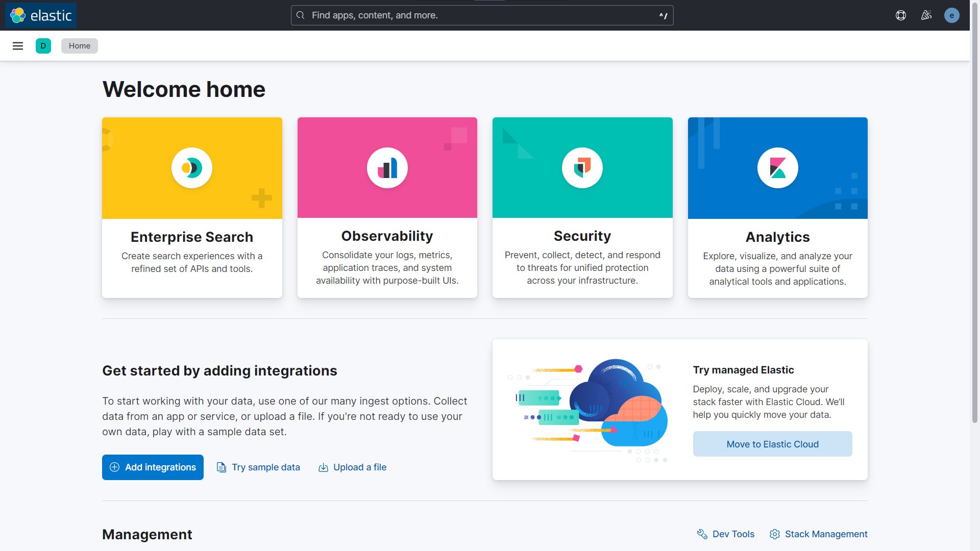
Task: Open the Analytics card title
Action: coord(778,237)
